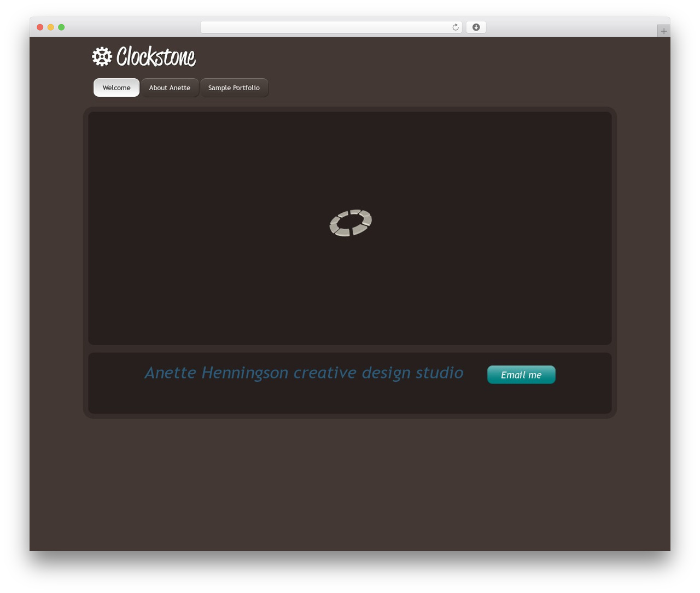Click the Clockstone site title text
This screenshot has width=700, height=593.
tap(156, 56)
